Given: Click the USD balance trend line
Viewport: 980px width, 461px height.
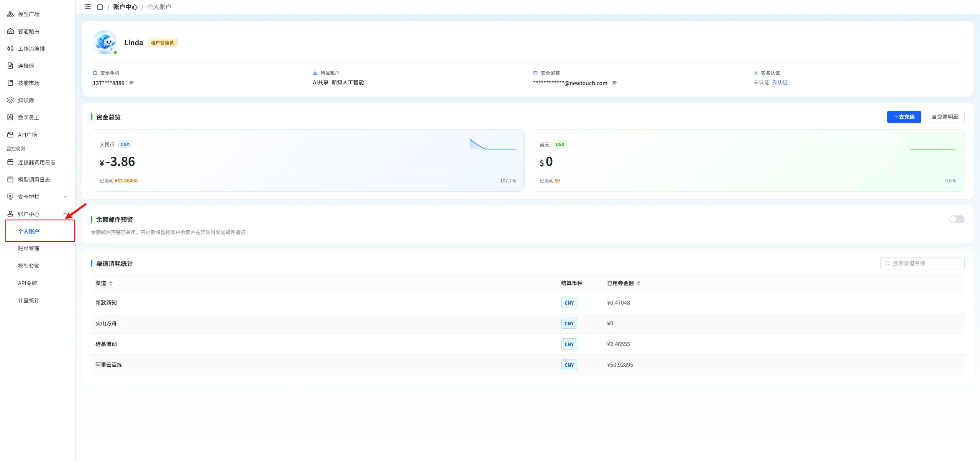Looking at the screenshot, I should pyautogui.click(x=932, y=149).
